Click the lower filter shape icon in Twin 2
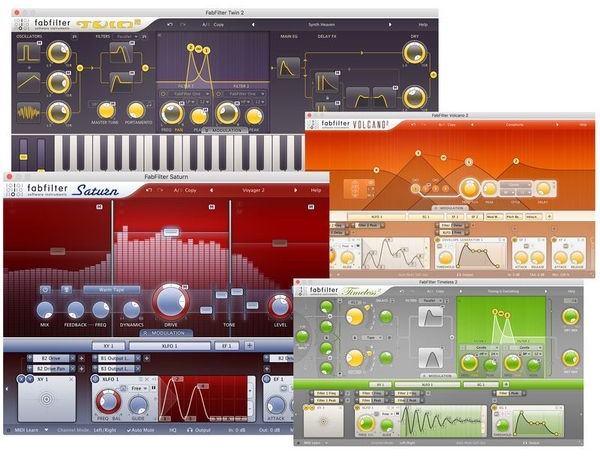The height and width of the screenshot is (456, 600). (121, 82)
